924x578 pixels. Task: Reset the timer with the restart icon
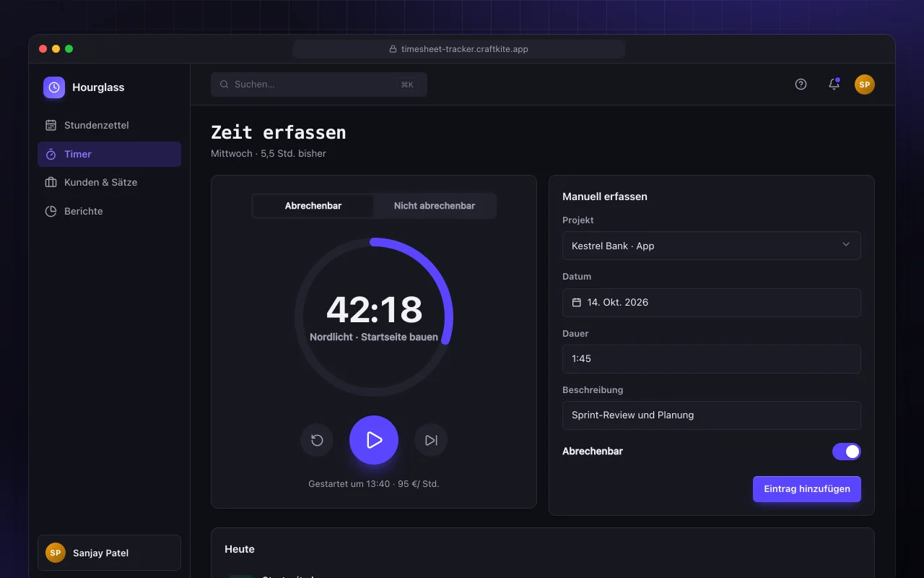point(317,440)
